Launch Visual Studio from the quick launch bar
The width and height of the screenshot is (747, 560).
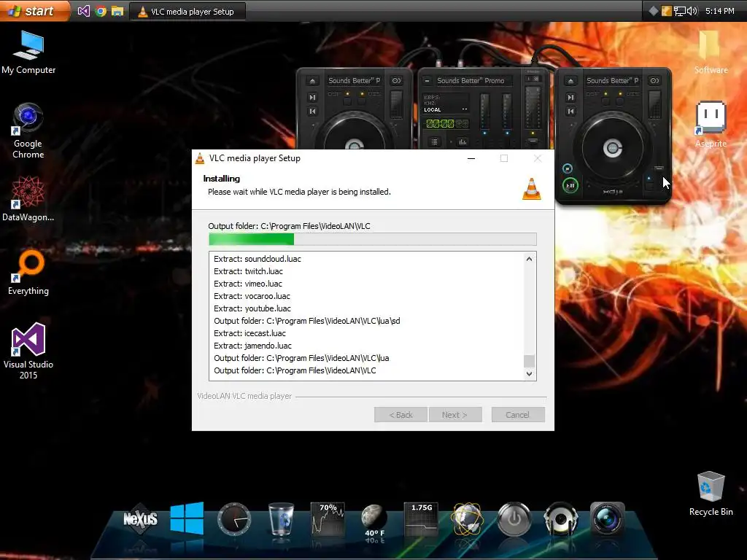(x=83, y=11)
